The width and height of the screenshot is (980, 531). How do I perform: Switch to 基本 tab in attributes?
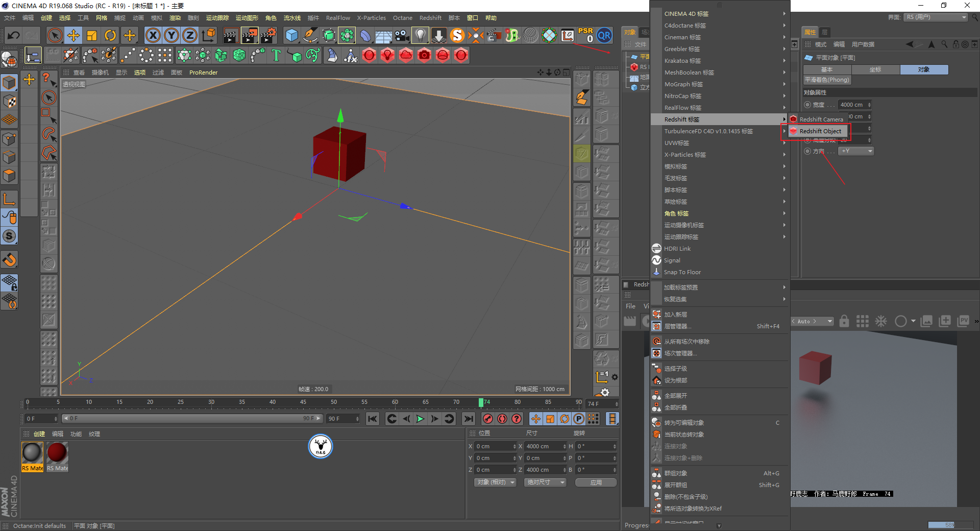[x=827, y=69]
